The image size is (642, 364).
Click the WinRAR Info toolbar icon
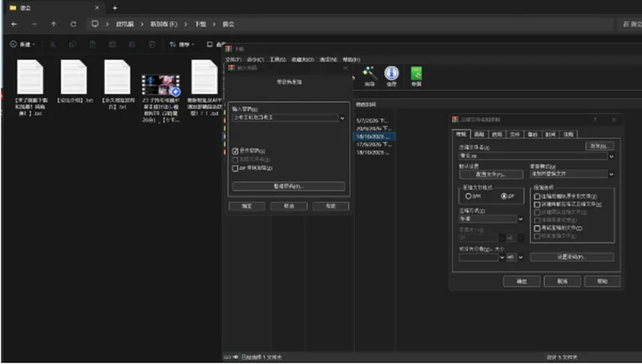click(x=391, y=76)
